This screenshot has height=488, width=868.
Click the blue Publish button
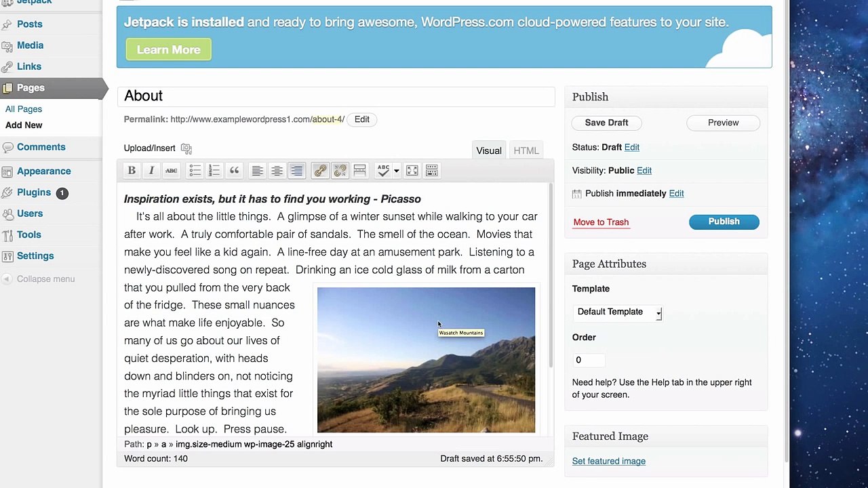(724, 222)
